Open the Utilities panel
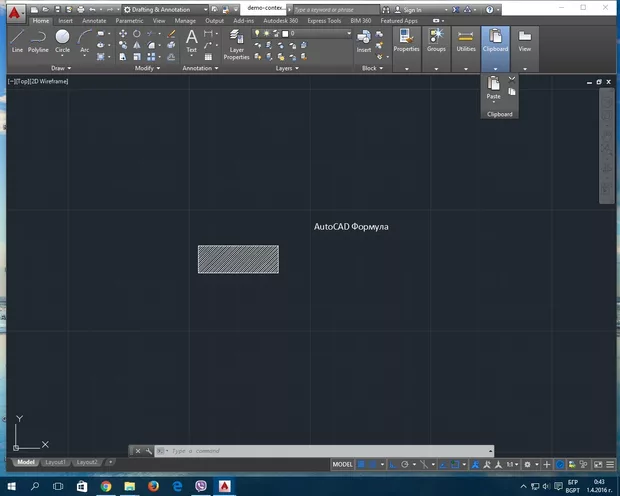Screen dimensions: 620x496 coord(466,42)
